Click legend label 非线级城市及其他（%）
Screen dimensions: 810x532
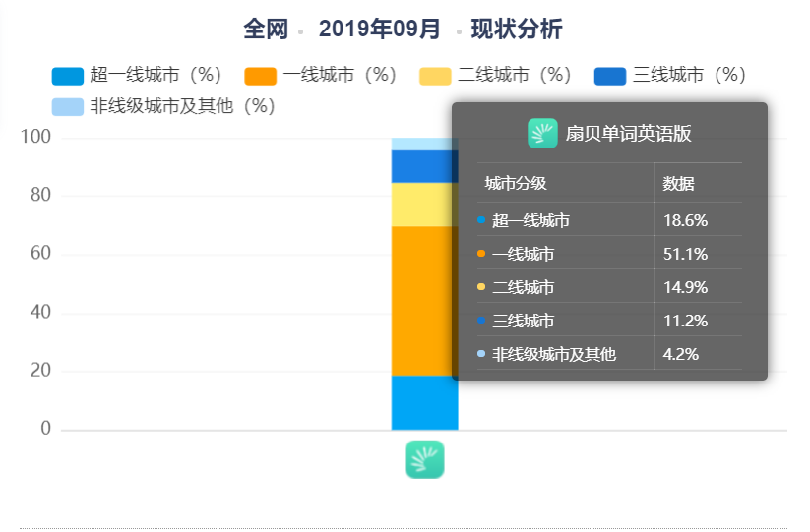183,106
